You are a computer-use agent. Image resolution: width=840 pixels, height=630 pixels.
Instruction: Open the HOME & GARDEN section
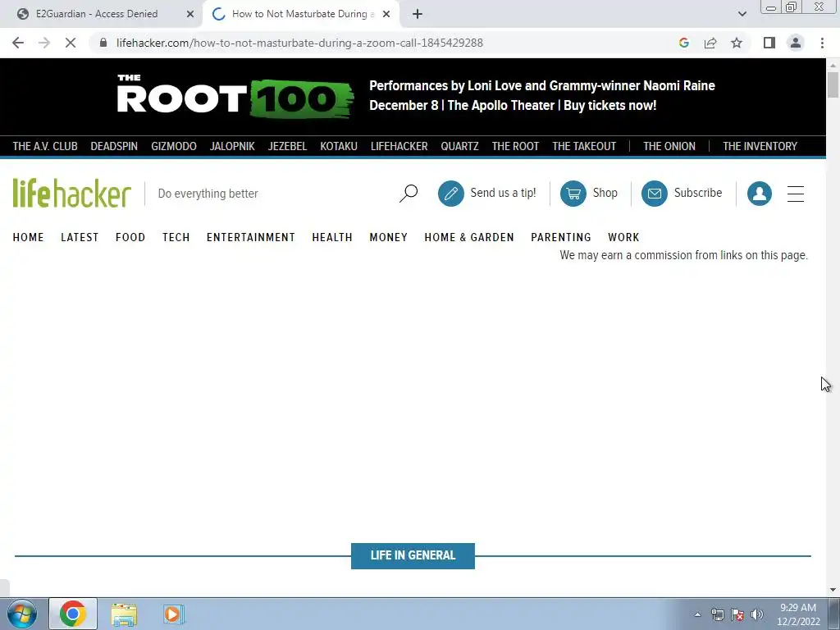coord(469,237)
